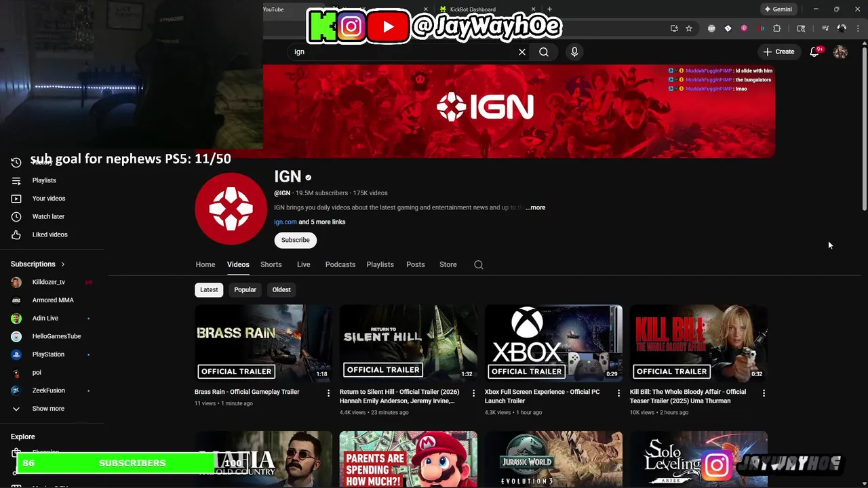Image resolution: width=868 pixels, height=488 pixels.
Task: Expand the Subscriptions section arrow
Action: coord(63,264)
